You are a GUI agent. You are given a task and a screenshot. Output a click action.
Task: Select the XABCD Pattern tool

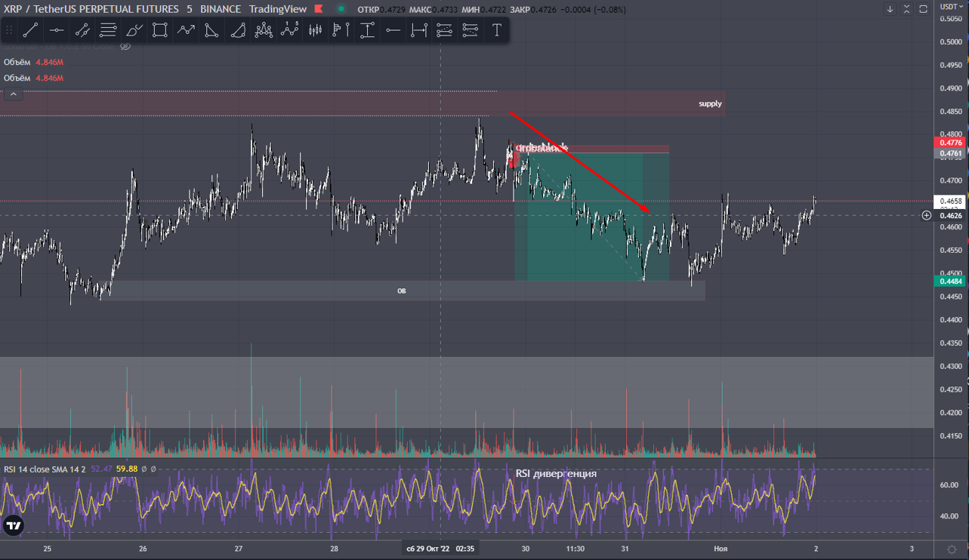(x=264, y=30)
